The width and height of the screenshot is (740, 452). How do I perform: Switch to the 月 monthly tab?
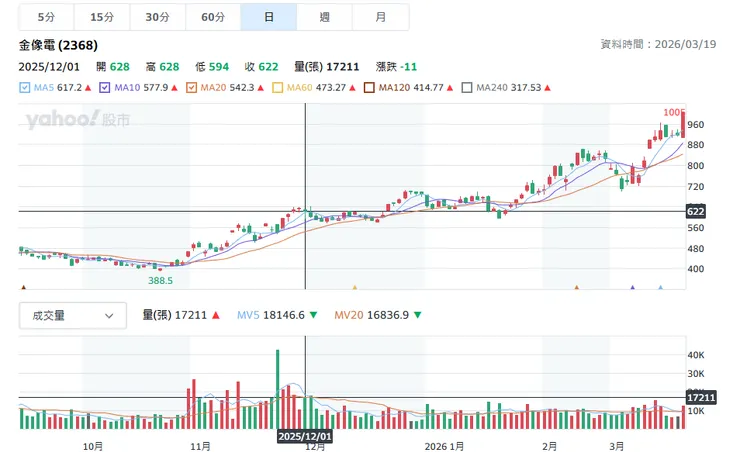[381, 17]
